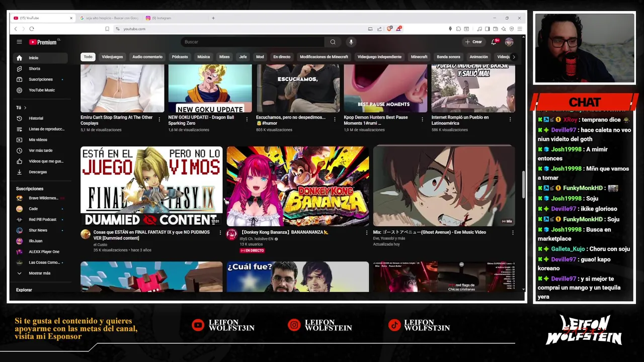Open Listas de reproducción in sidebar
The width and height of the screenshot is (644, 362).
pos(40,129)
